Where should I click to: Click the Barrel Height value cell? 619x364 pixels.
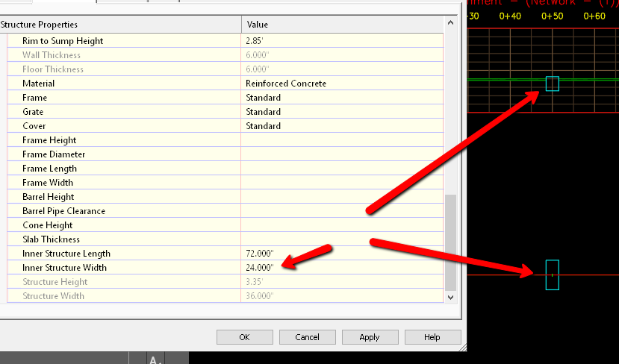pyautogui.click(x=342, y=197)
